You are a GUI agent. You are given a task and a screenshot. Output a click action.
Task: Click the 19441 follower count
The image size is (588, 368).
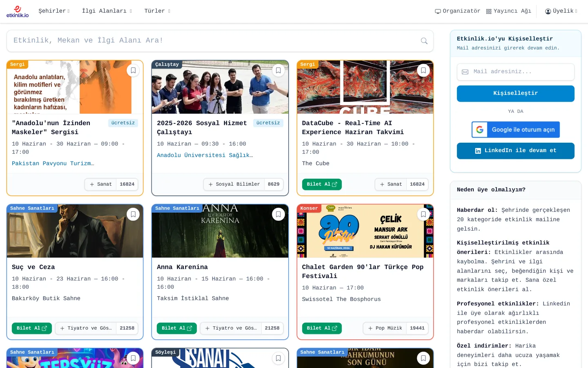pos(417,328)
